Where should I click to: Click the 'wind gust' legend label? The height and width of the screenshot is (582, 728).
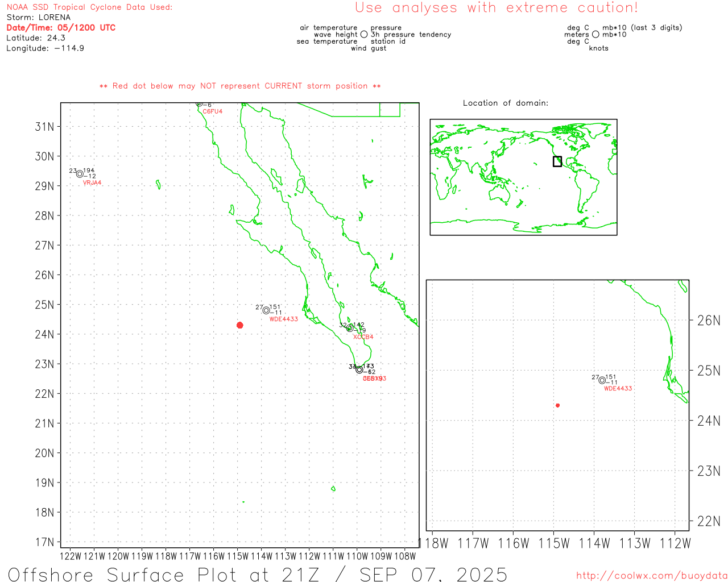(369, 48)
